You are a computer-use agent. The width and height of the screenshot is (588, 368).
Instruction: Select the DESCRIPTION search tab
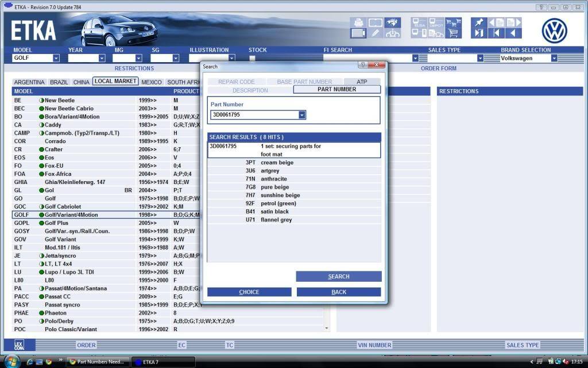coord(250,90)
